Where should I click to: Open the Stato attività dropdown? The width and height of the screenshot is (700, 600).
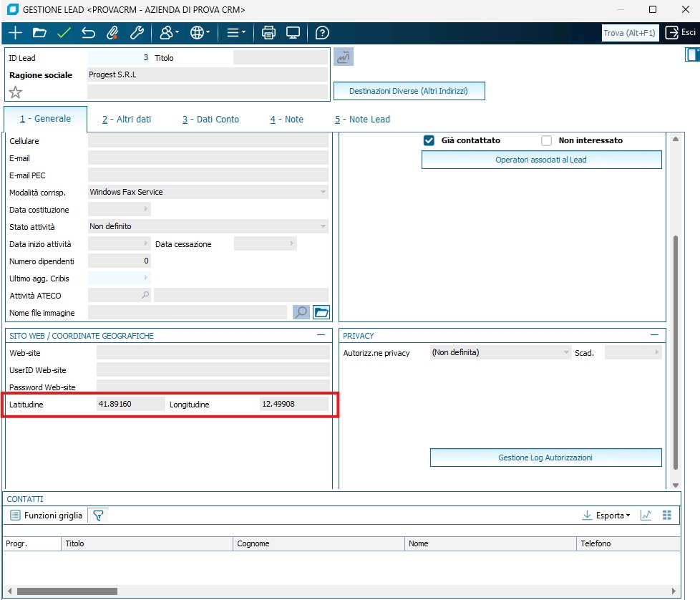coord(323,226)
